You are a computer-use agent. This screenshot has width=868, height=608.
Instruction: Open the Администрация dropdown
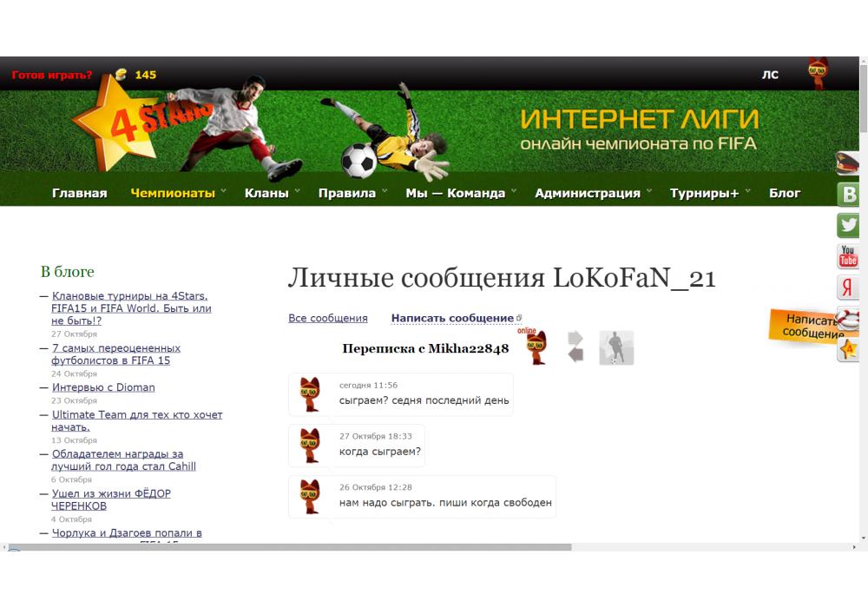[x=588, y=193]
